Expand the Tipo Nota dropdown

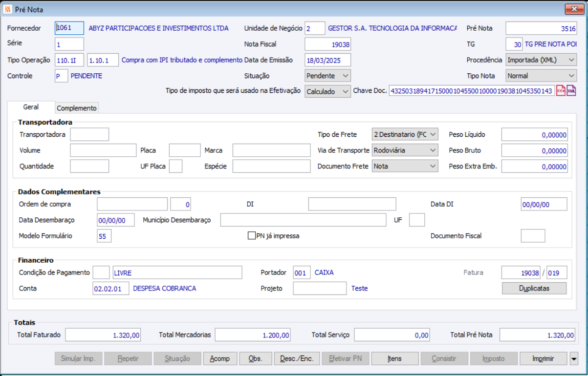pos(541,76)
